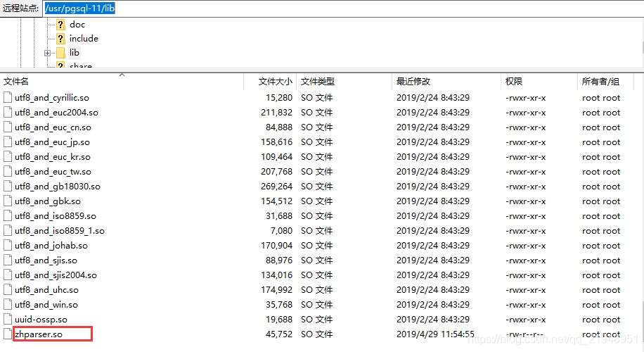Screen dimensions: 644x352
Task: Click date 2019/4/29 11:54:55
Action: tap(435, 334)
